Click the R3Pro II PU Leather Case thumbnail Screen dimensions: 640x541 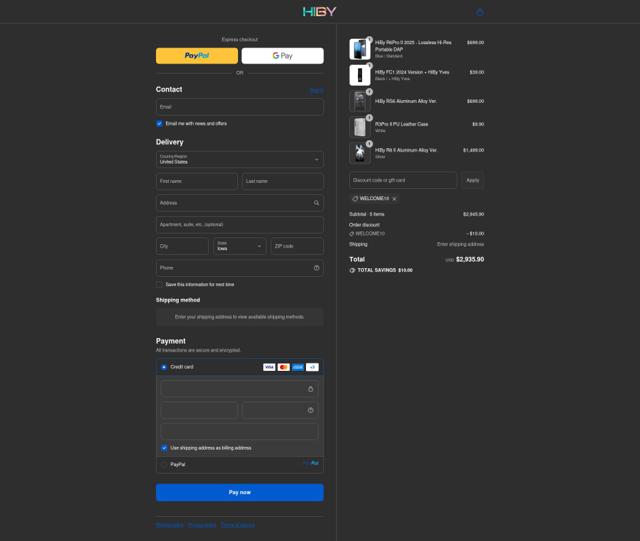[x=360, y=127]
